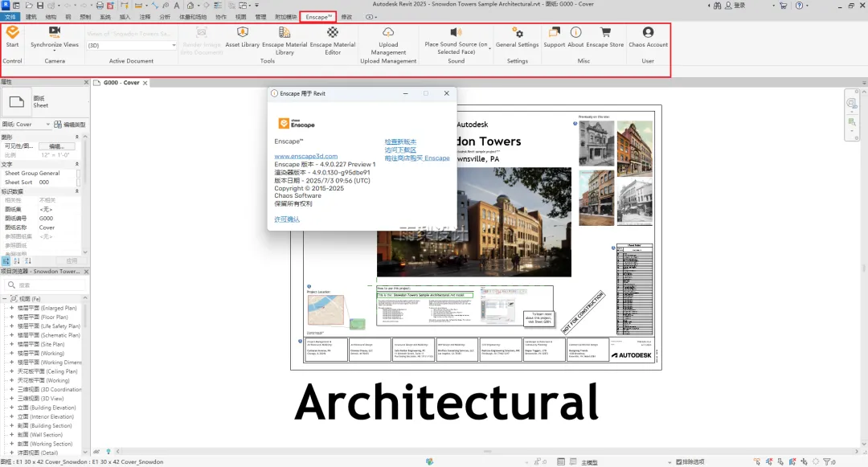Image resolution: width=868 pixels, height=467 pixels.
Task: Select the G000 - Cover view tab
Action: pyautogui.click(x=121, y=83)
